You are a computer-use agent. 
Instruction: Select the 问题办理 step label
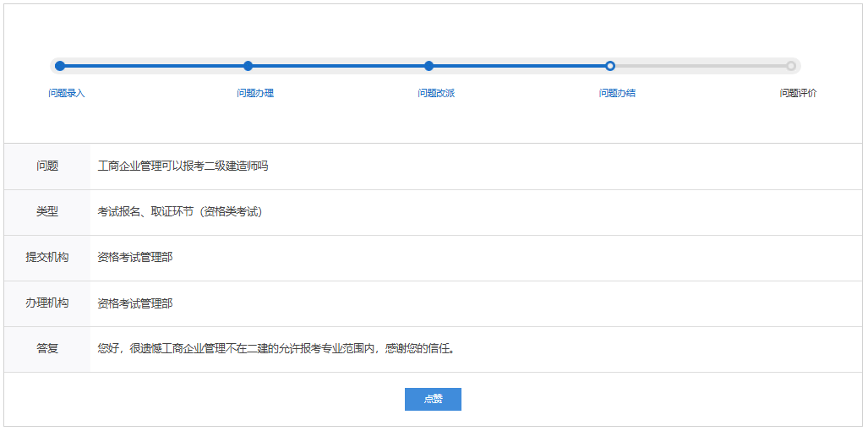pyautogui.click(x=255, y=93)
